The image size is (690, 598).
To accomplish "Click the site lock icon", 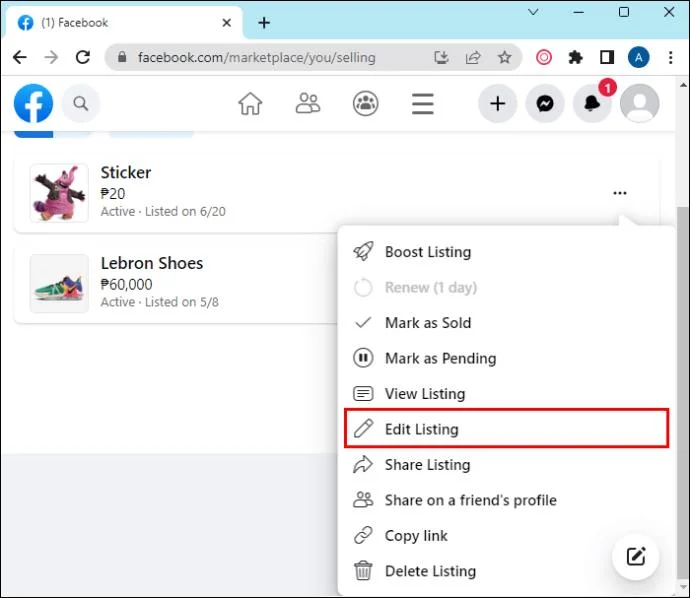I will coord(122,57).
